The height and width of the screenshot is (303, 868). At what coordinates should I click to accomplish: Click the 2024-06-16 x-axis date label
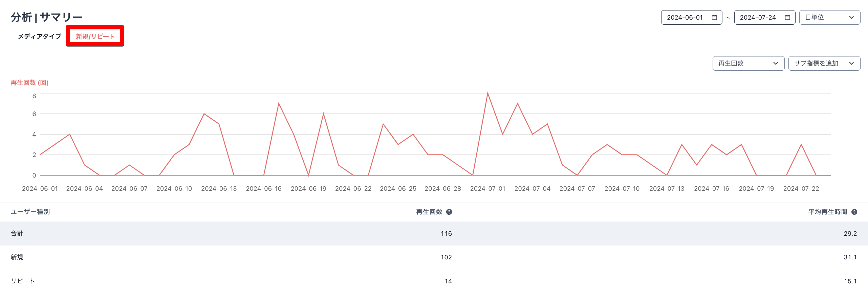[x=264, y=189]
